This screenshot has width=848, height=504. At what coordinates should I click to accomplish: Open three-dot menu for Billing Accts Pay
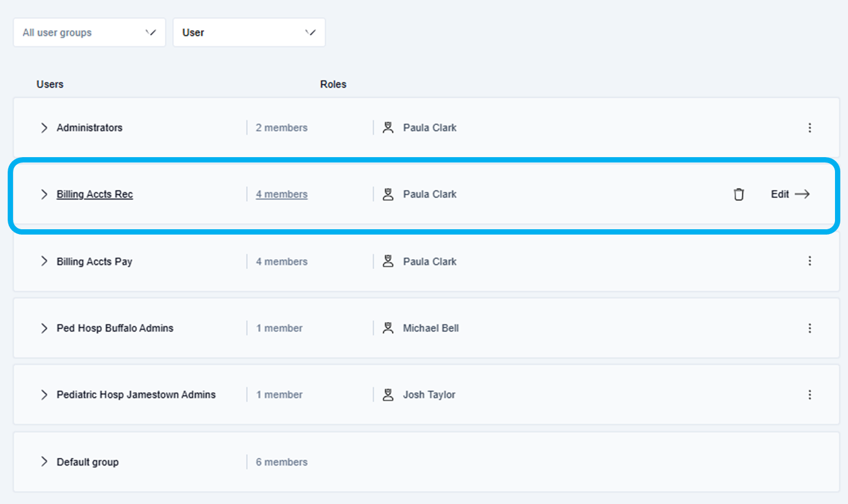point(810,261)
